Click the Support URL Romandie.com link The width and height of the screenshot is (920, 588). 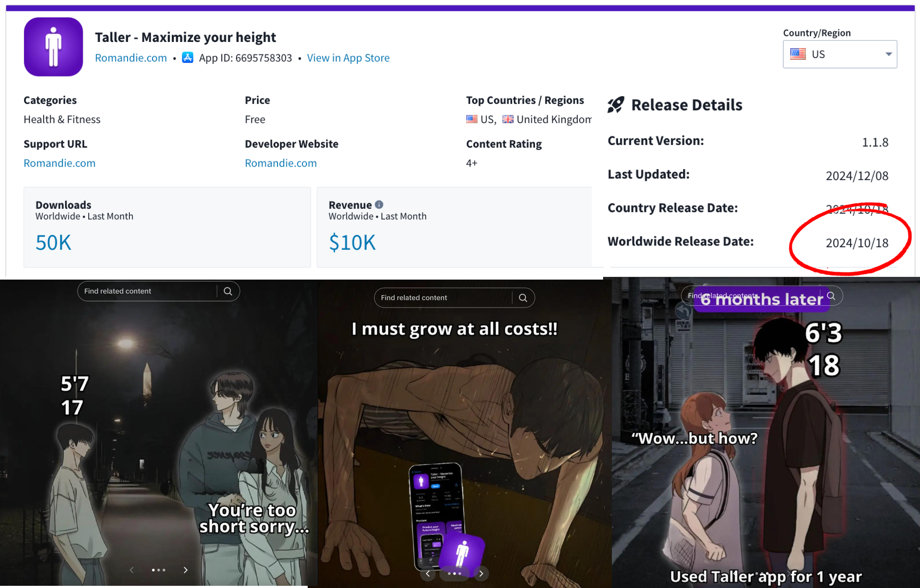pos(59,163)
